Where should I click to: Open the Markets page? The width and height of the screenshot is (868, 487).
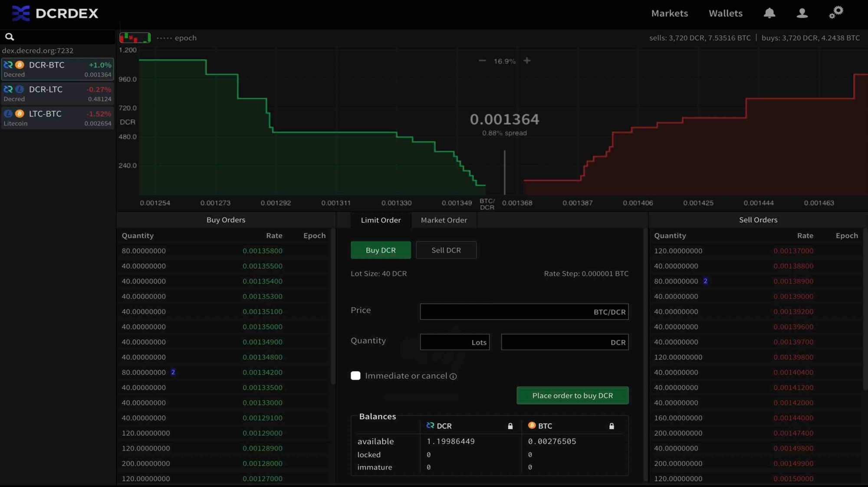click(x=670, y=13)
